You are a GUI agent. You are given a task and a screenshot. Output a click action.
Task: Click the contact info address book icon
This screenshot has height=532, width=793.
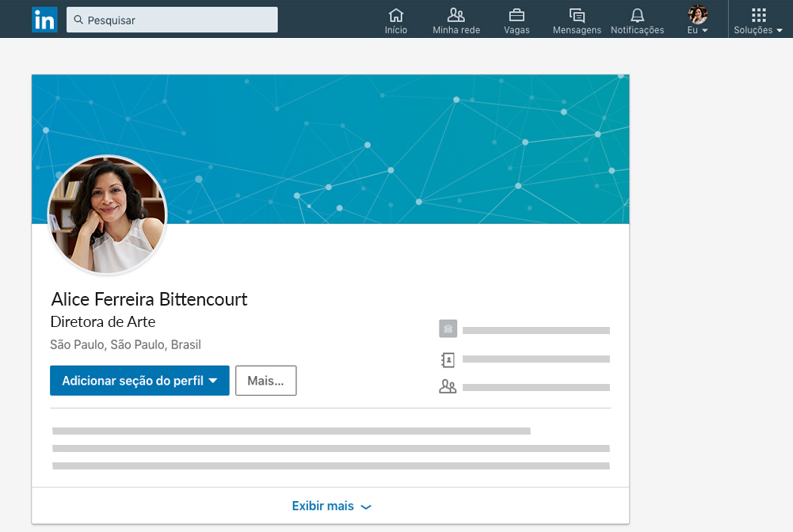pyautogui.click(x=448, y=359)
